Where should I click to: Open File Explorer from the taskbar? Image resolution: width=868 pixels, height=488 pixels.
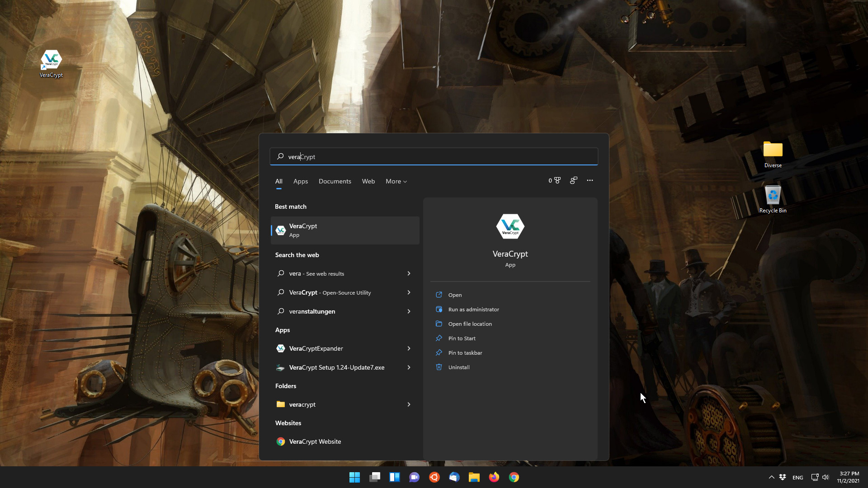point(474,477)
